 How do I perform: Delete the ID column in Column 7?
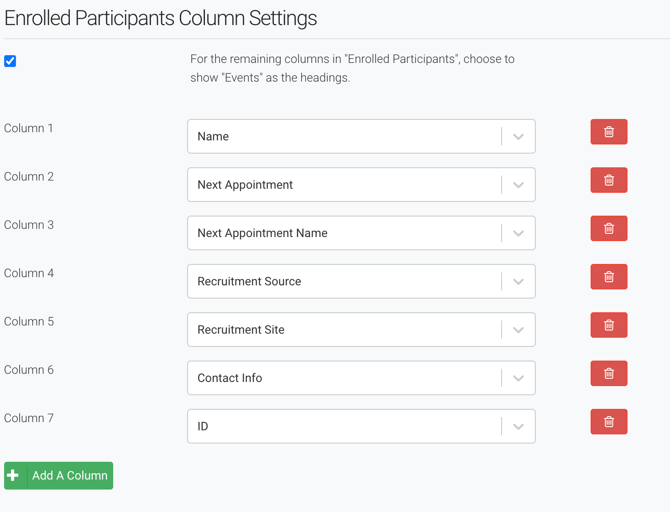608,422
